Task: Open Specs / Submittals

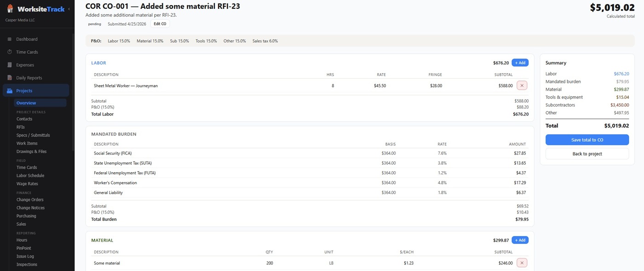Action: point(33,135)
